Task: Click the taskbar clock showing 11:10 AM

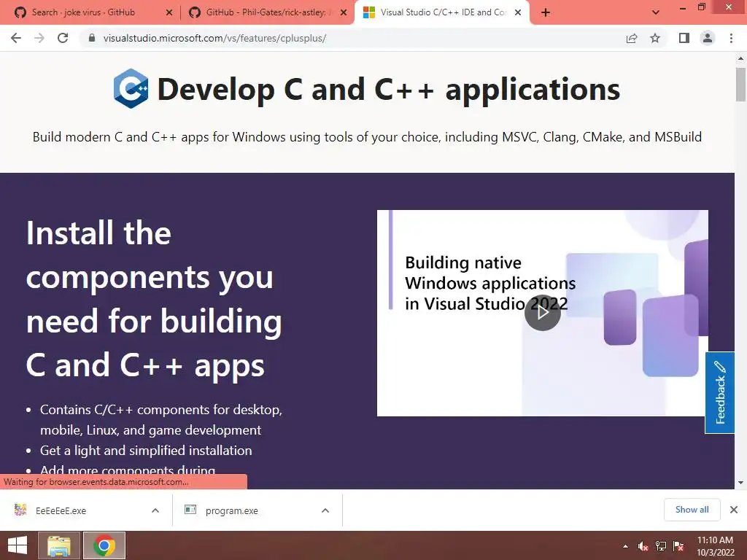Action: [715, 546]
